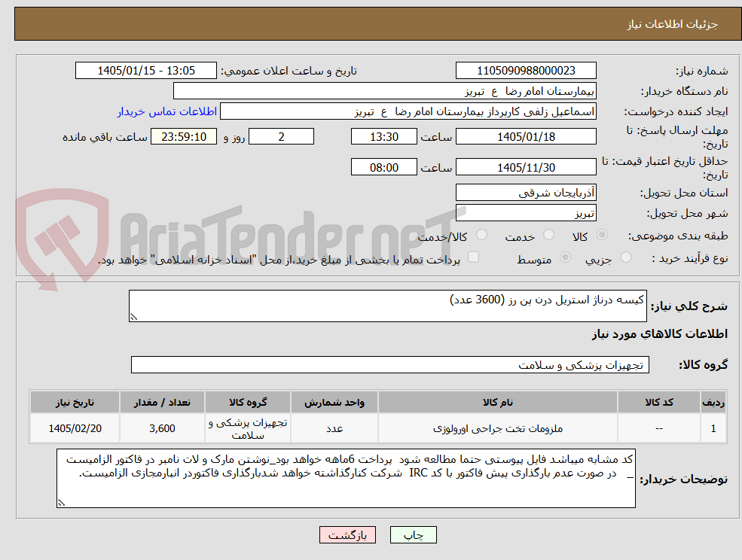Select the جزیی purchase type radio
Screen dimensions: 742x560
pyautogui.click(x=626, y=257)
